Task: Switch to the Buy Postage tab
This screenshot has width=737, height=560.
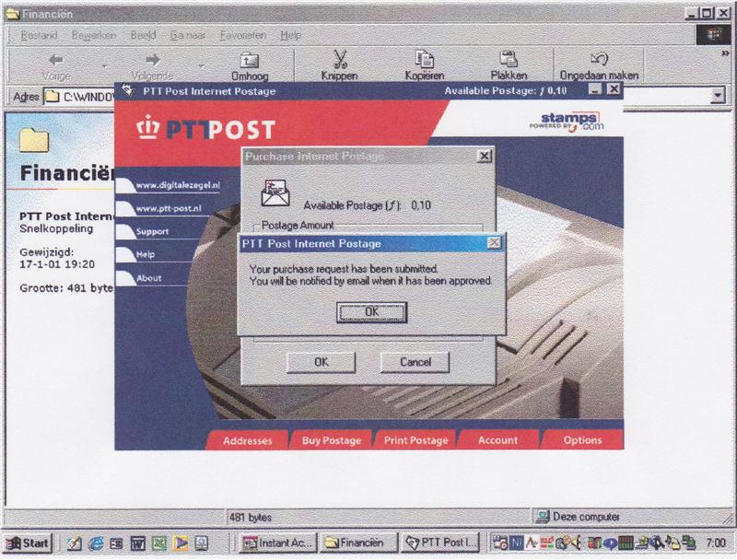Action: click(x=332, y=440)
